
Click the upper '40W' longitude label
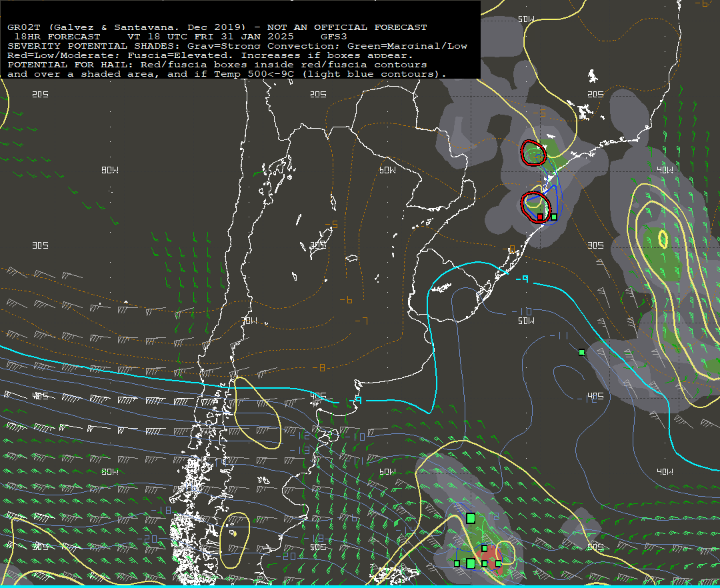[665, 170]
